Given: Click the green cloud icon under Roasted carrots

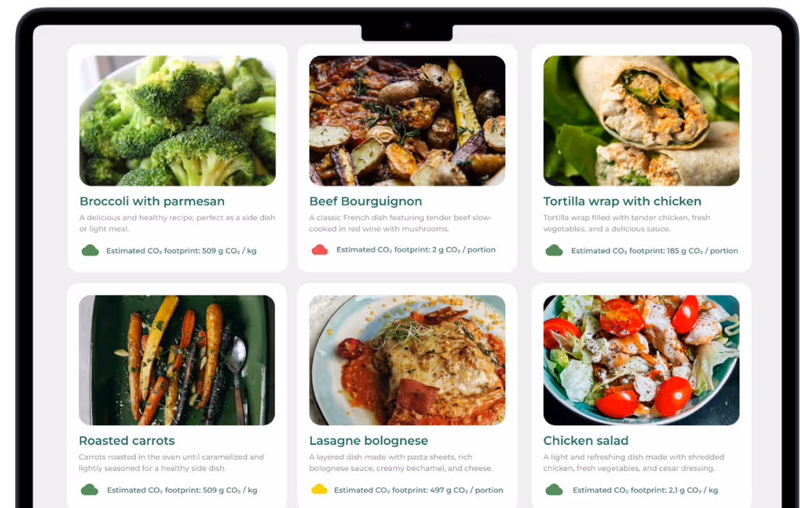Looking at the screenshot, I should (x=90, y=490).
